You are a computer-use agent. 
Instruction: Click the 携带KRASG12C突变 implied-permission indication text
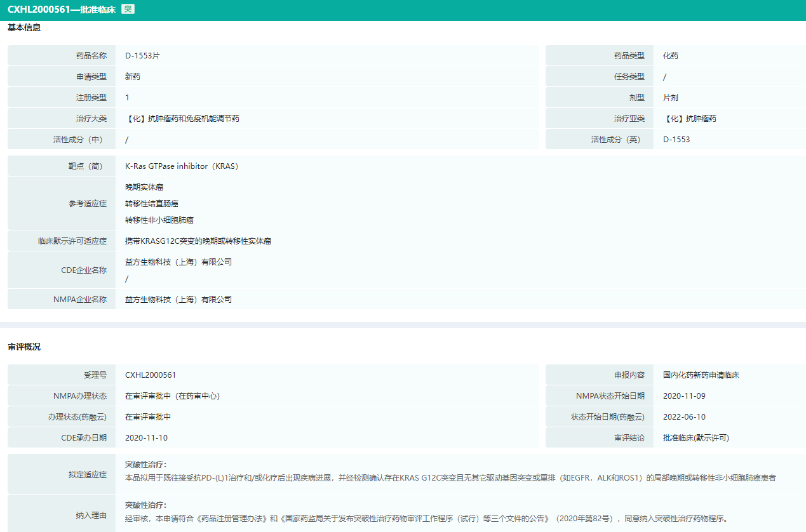pyautogui.click(x=198, y=241)
